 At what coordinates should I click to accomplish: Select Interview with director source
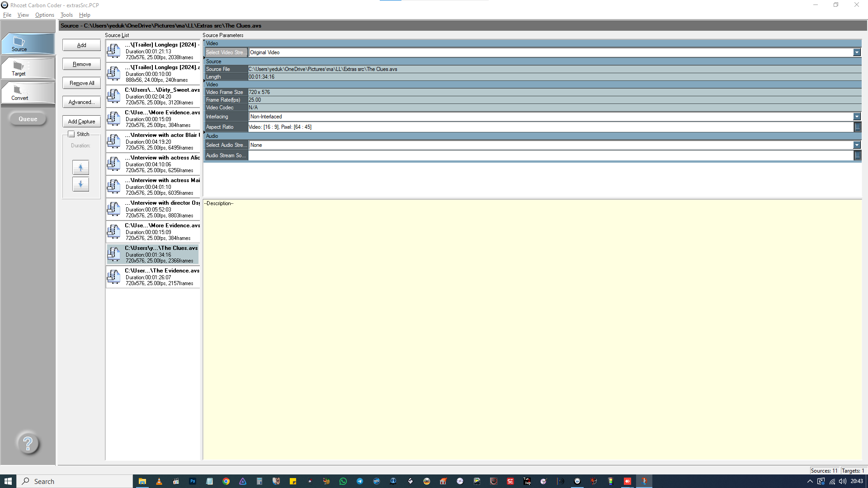pos(153,209)
